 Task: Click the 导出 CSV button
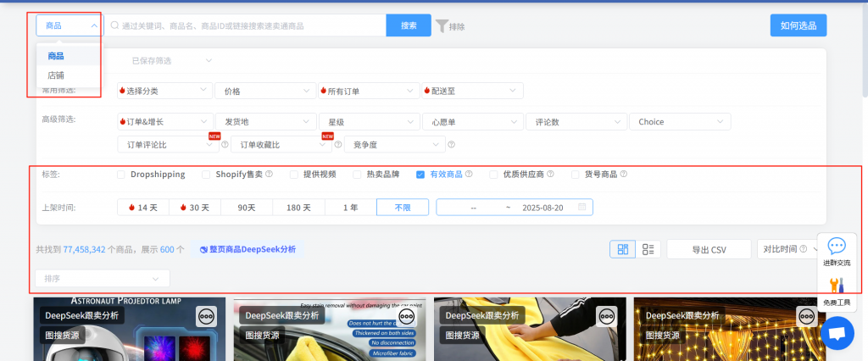[x=709, y=249]
